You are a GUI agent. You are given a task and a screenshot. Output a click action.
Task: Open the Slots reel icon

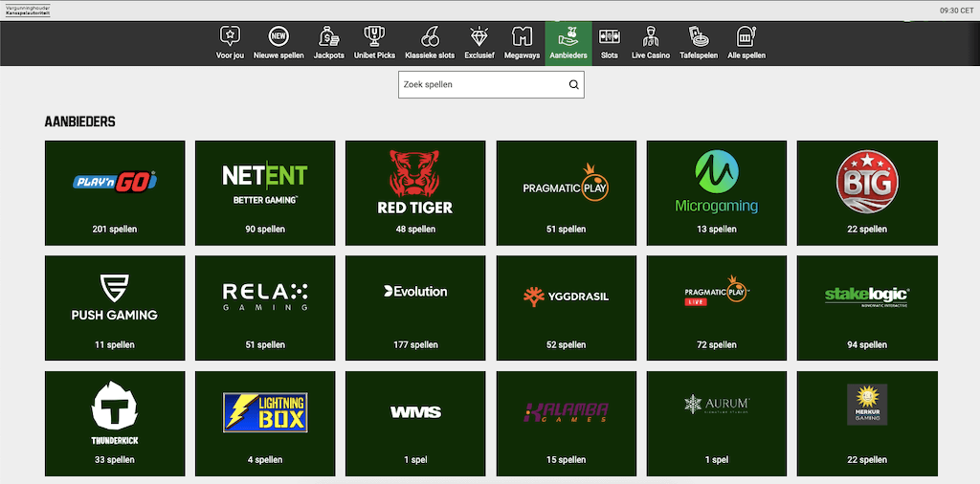pos(610,36)
